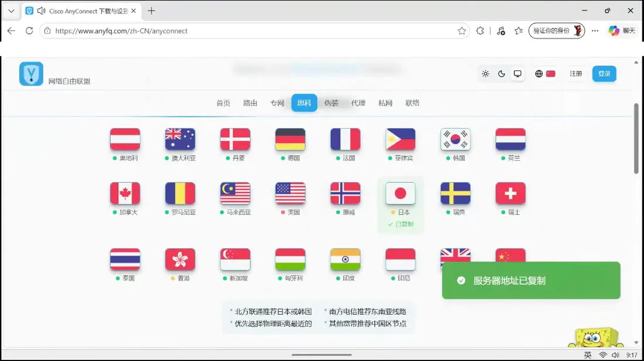Viewport: 644px width, 361px height.
Task: Open the 代理 navigation tab
Action: pyautogui.click(x=358, y=103)
